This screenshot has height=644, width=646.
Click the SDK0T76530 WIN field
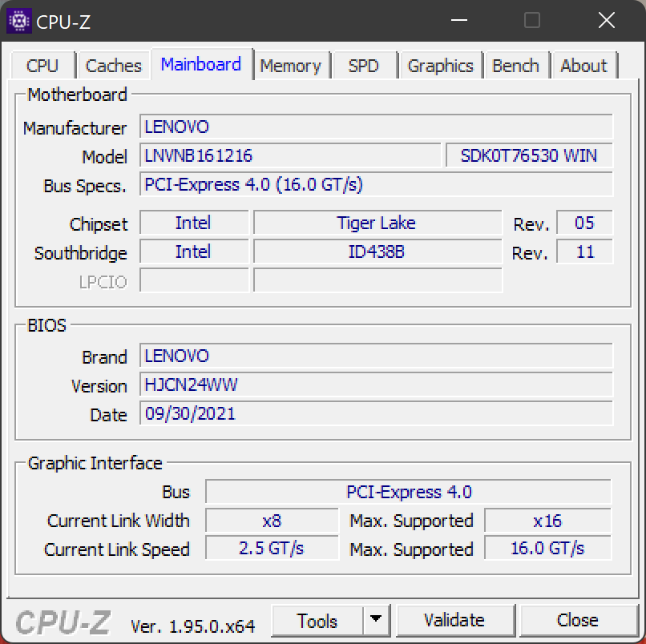[x=529, y=155]
